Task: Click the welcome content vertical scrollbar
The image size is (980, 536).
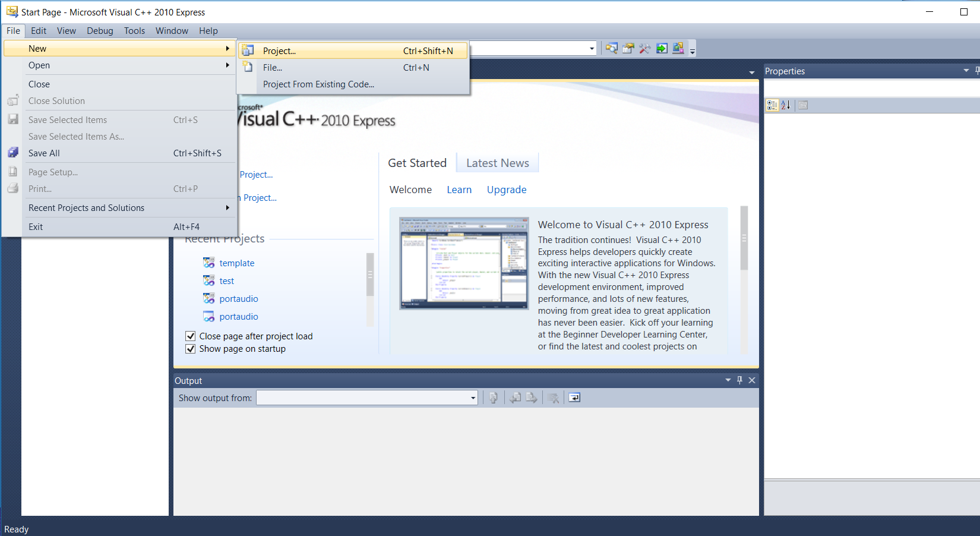Action: pos(744,238)
